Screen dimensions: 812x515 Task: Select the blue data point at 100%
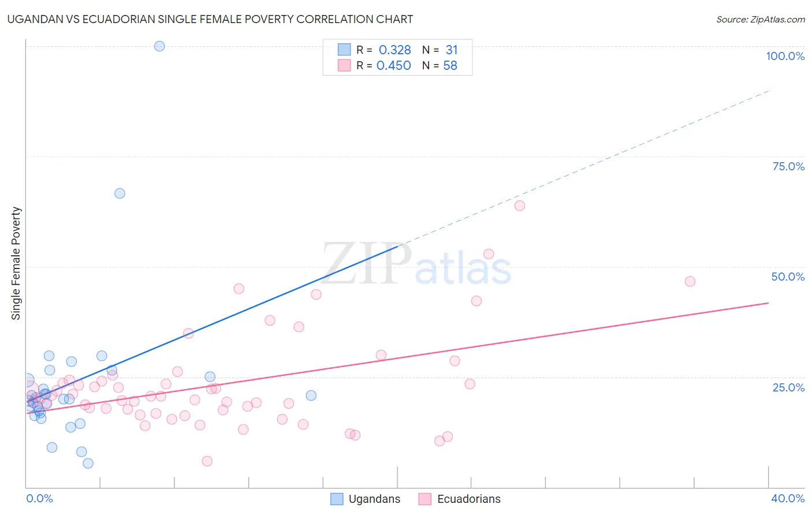(x=159, y=46)
